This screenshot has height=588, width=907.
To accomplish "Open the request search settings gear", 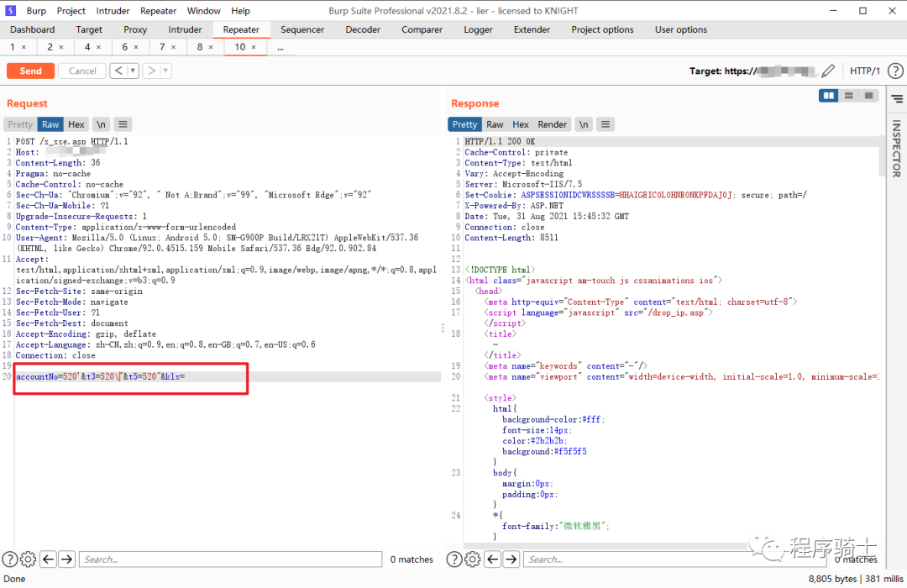I will click(28, 559).
